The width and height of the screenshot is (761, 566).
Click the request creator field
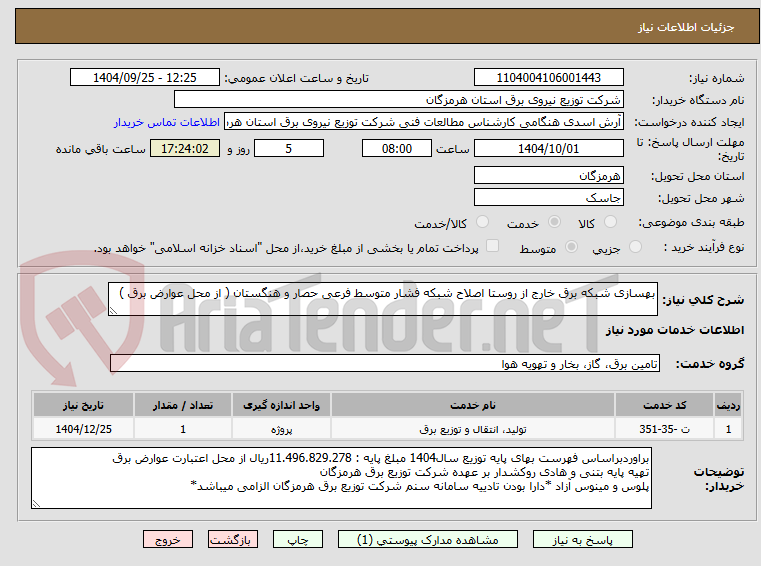point(424,122)
